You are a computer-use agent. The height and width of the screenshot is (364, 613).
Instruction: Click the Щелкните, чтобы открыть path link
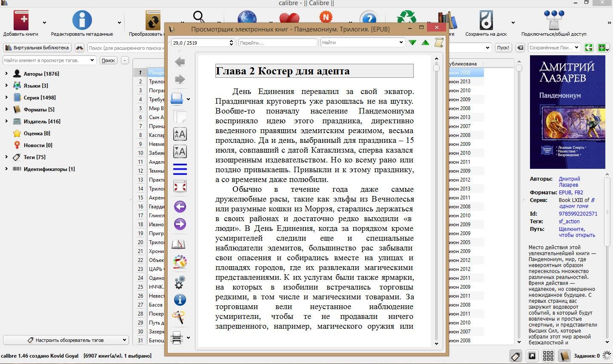click(577, 232)
